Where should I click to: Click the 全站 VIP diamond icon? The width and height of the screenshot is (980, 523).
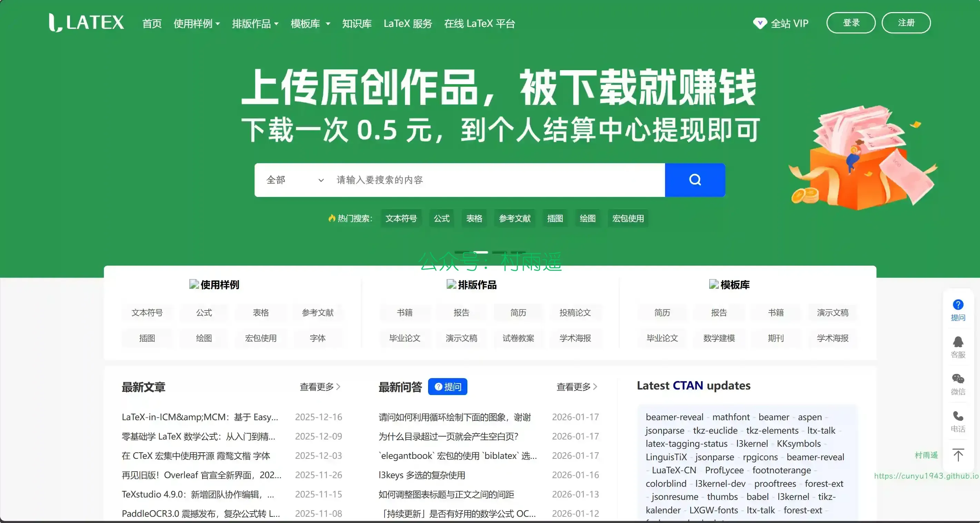tap(760, 23)
